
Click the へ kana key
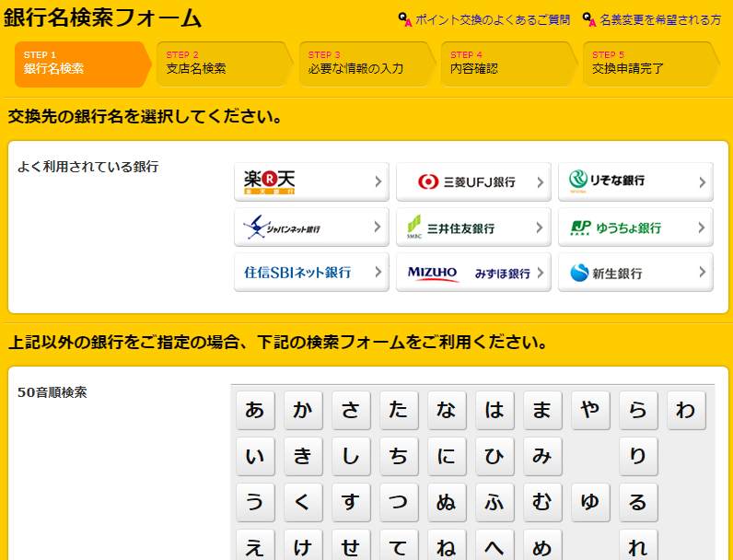point(494,544)
